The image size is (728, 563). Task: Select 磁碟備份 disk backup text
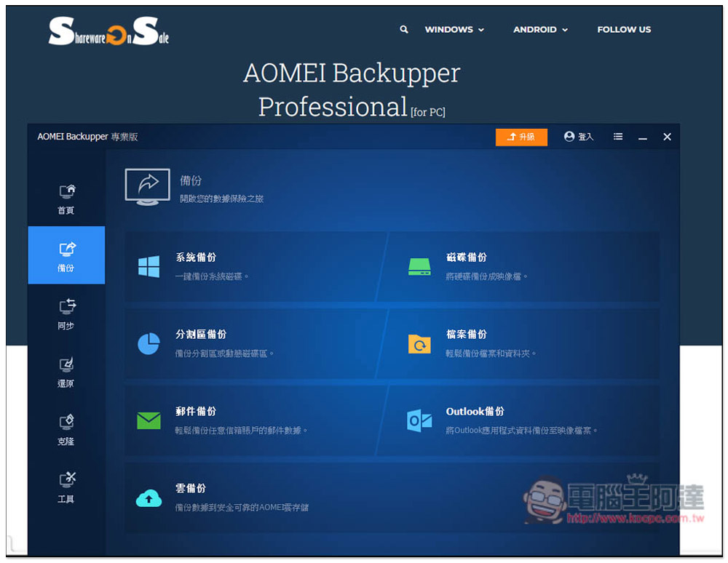[466, 257]
